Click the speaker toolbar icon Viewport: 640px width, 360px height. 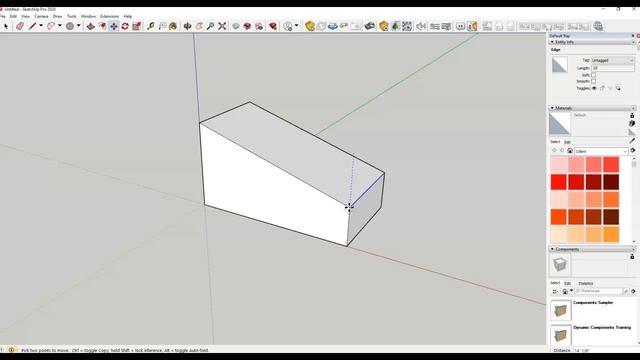[x=420, y=26]
